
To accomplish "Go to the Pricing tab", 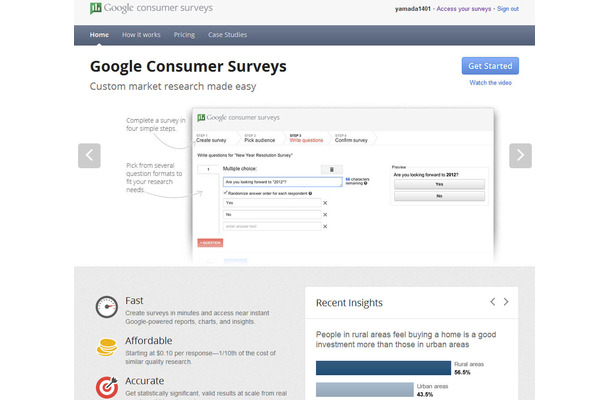I will point(184,35).
